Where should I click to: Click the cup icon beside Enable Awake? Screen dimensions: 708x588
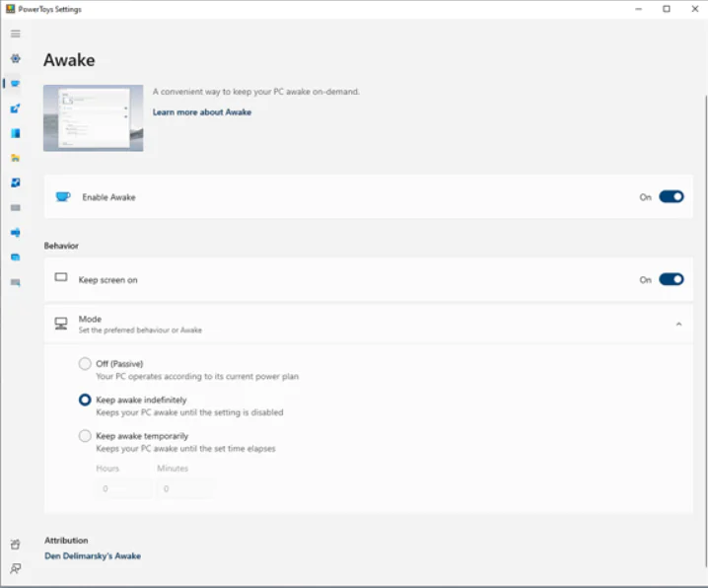pos(63,197)
